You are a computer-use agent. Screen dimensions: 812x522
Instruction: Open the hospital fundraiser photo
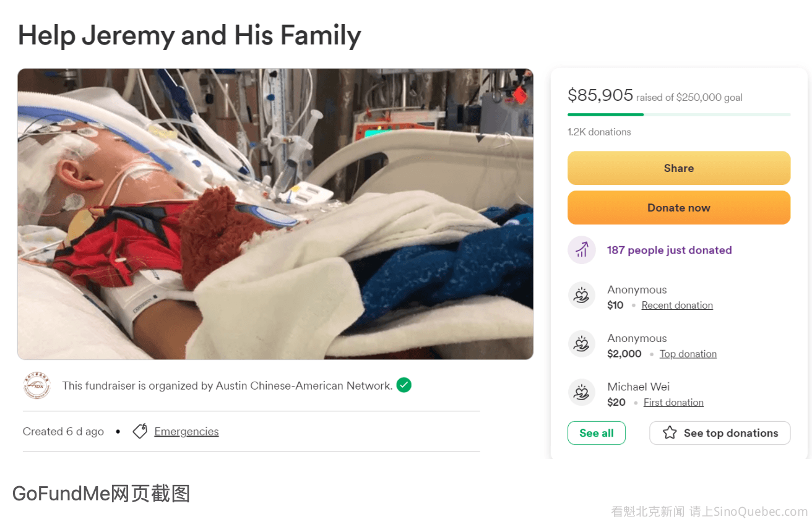275,214
